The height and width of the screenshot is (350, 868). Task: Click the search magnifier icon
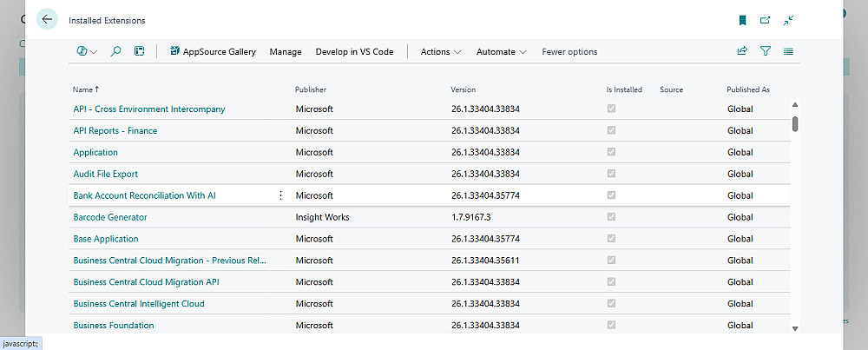coord(115,52)
